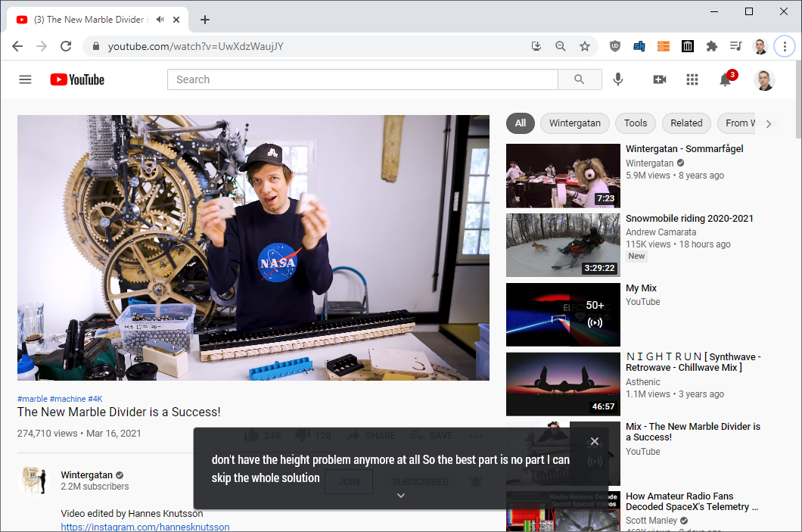This screenshot has height=532, width=802.
Task: Open the sidebar with the hamburger icon
Action: pyautogui.click(x=25, y=79)
